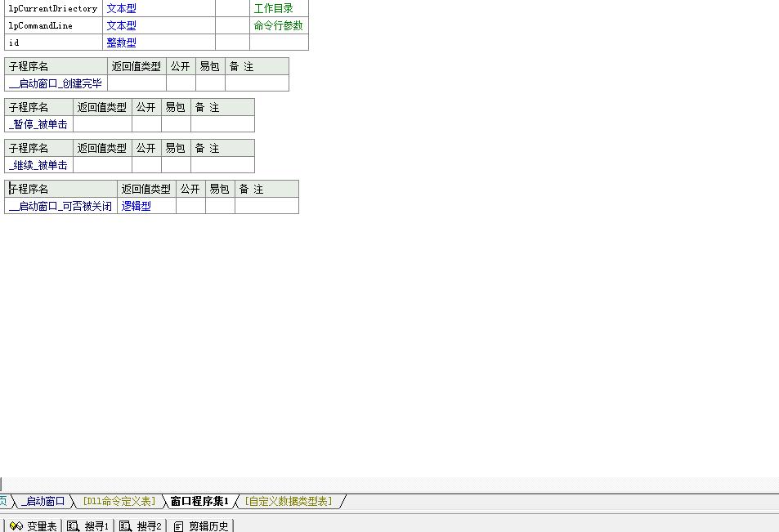Click the lpCommandLine parameter name
Screen dimensions: 779x532
[53, 25]
